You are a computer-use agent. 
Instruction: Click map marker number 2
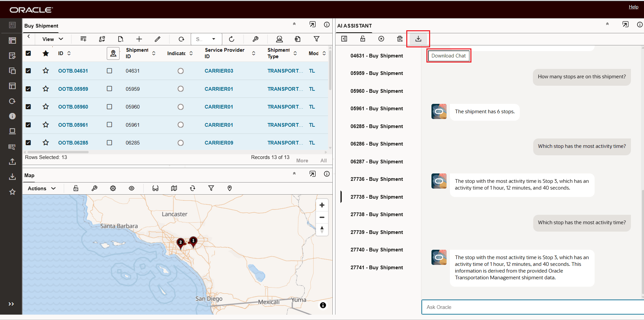181,243
